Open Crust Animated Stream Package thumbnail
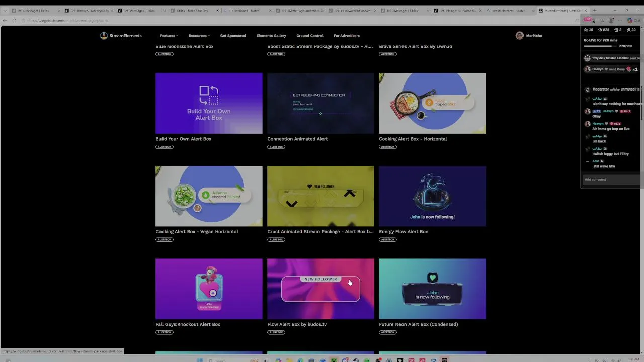This screenshot has height=362, width=644. [x=320, y=196]
